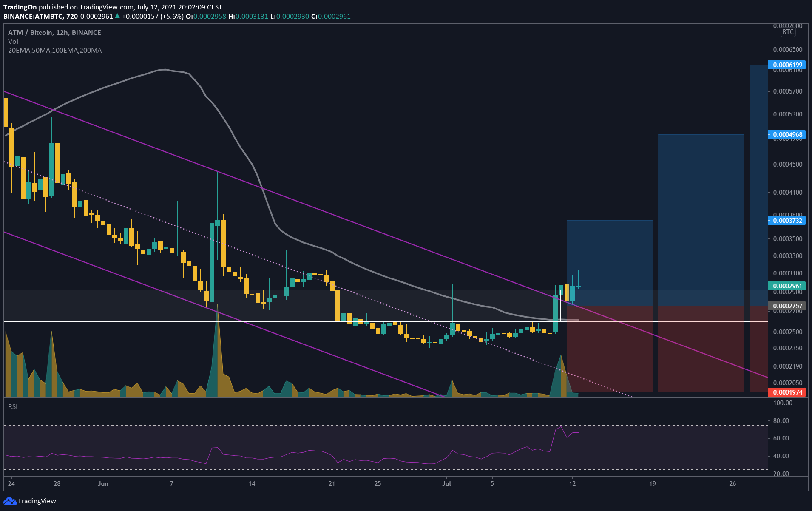Viewport: 812px width, 511px height.
Task: Click the H:0.0003131 high value in header
Action: pyautogui.click(x=248, y=17)
